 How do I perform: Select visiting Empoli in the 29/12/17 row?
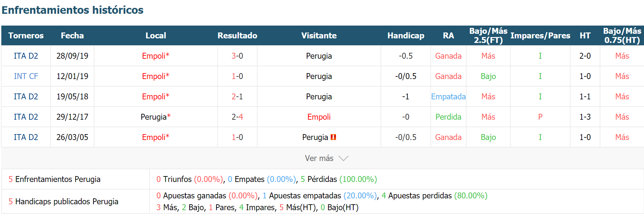[x=319, y=117]
